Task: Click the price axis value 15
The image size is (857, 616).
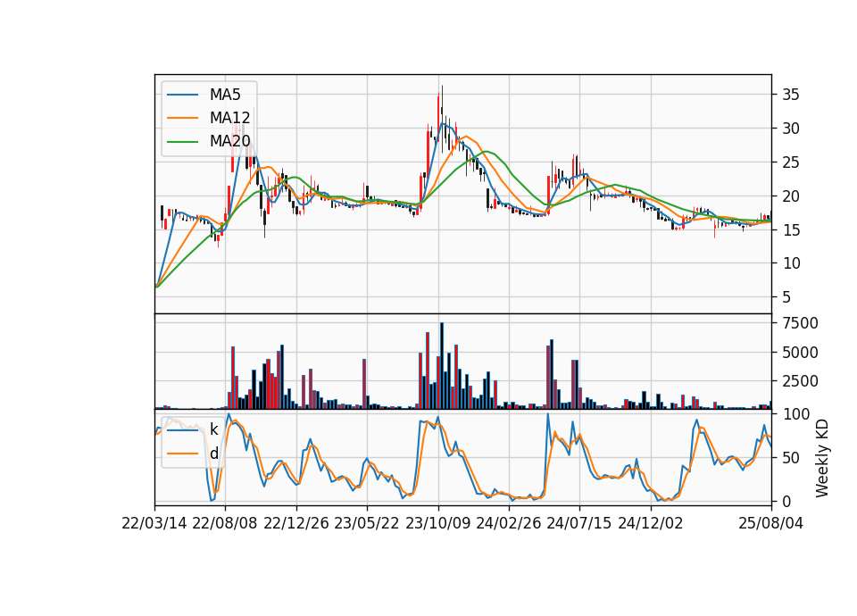Action: 791,230
